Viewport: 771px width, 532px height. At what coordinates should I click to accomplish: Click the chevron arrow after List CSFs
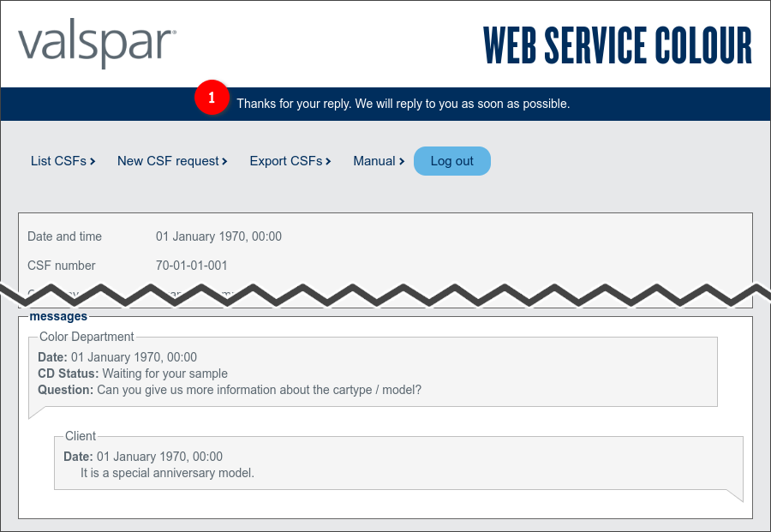93,161
